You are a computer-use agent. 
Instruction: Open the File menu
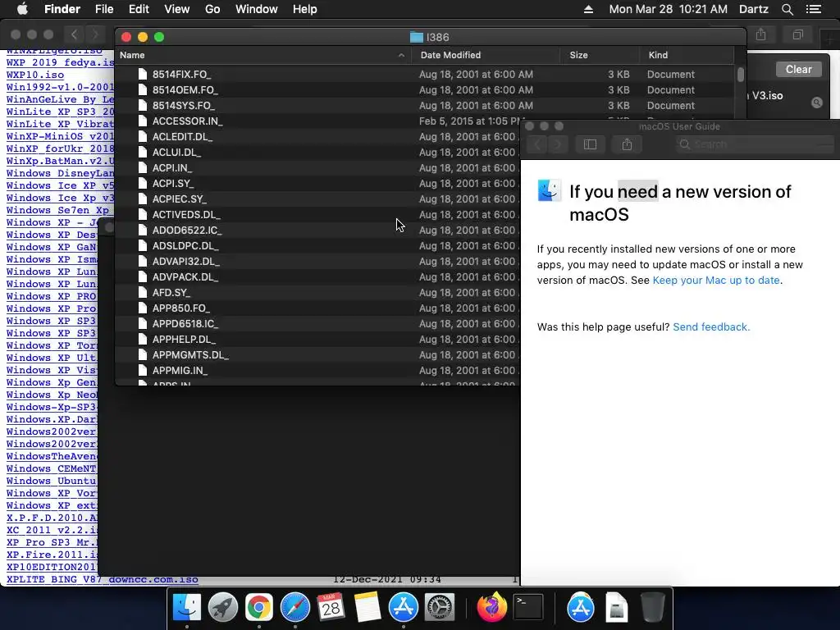(x=104, y=9)
